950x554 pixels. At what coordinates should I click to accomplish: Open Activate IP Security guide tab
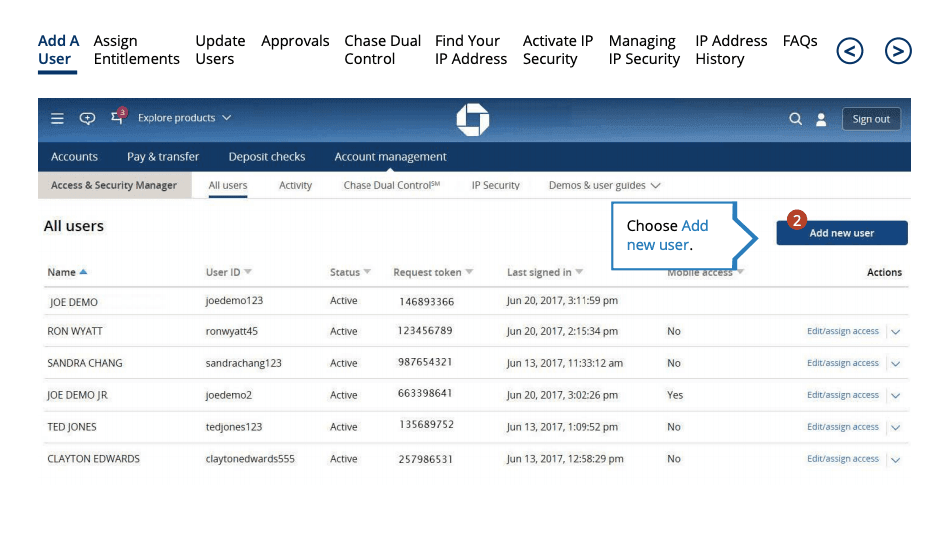tap(557, 50)
